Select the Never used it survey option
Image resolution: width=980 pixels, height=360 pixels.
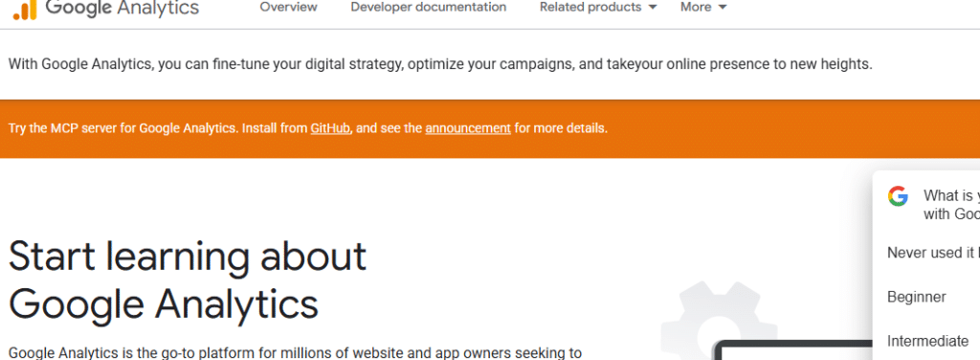tap(933, 253)
